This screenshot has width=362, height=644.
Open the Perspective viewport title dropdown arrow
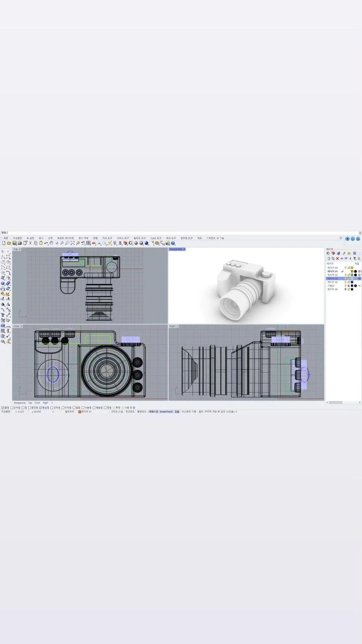tap(184, 249)
